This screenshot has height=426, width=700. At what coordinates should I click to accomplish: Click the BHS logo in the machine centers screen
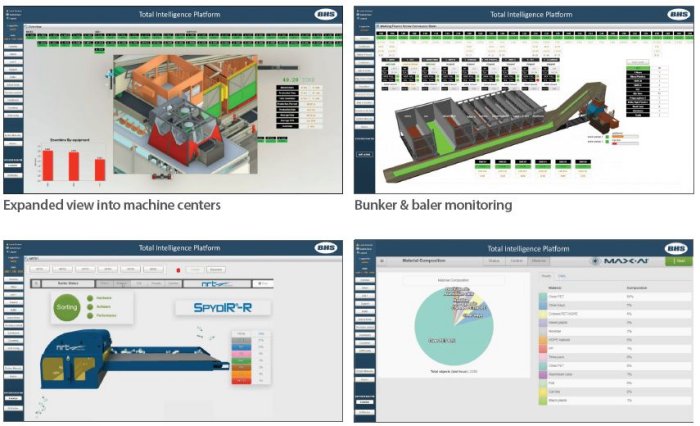pos(326,15)
